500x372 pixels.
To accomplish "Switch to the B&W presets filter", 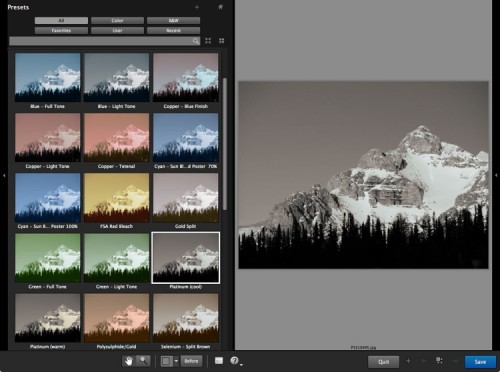I will coord(173,21).
